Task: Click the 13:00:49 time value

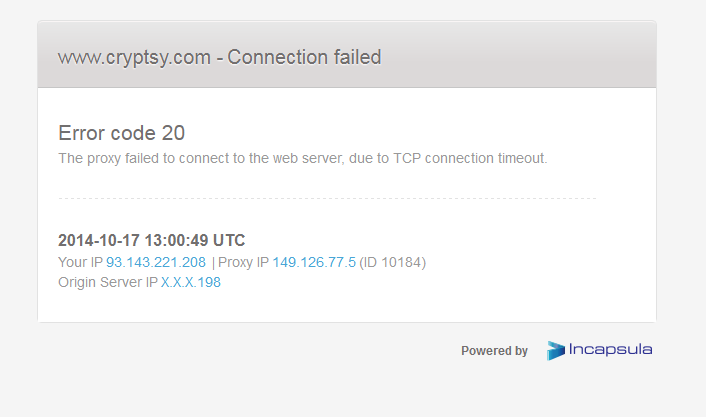Action: [x=178, y=241]
